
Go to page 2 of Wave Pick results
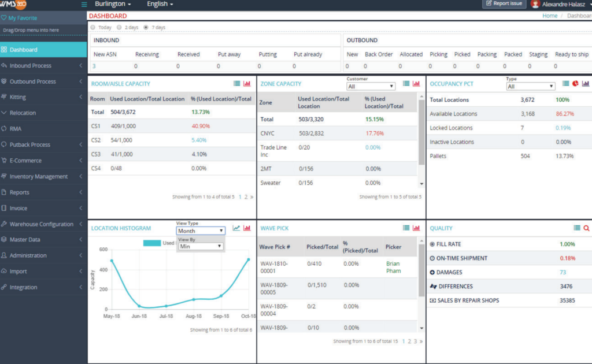tap(410, 341)
